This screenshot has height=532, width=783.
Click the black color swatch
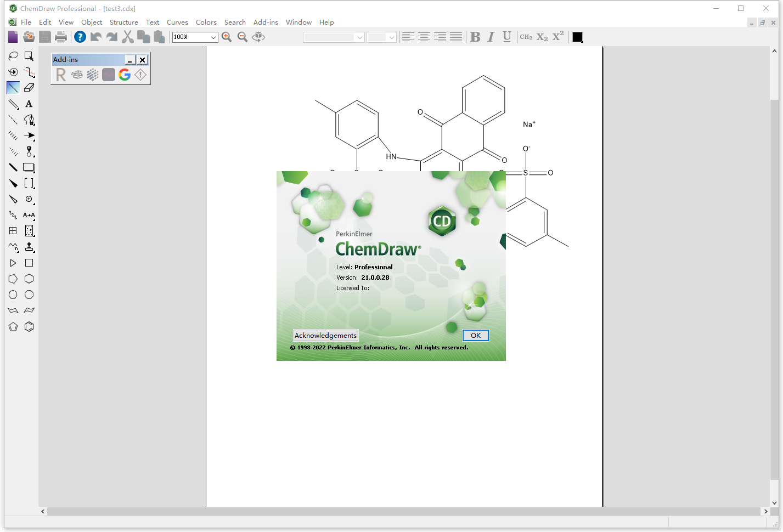[x=577, y=37]
